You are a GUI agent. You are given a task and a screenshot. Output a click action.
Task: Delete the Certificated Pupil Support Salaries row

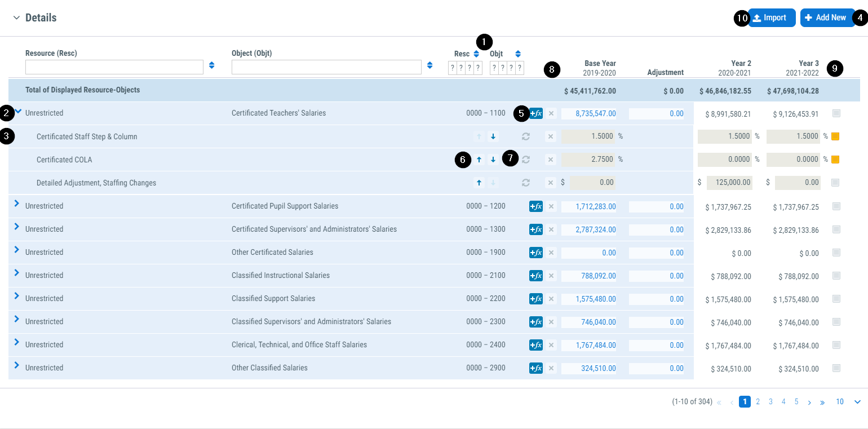[x=551, y=206]
